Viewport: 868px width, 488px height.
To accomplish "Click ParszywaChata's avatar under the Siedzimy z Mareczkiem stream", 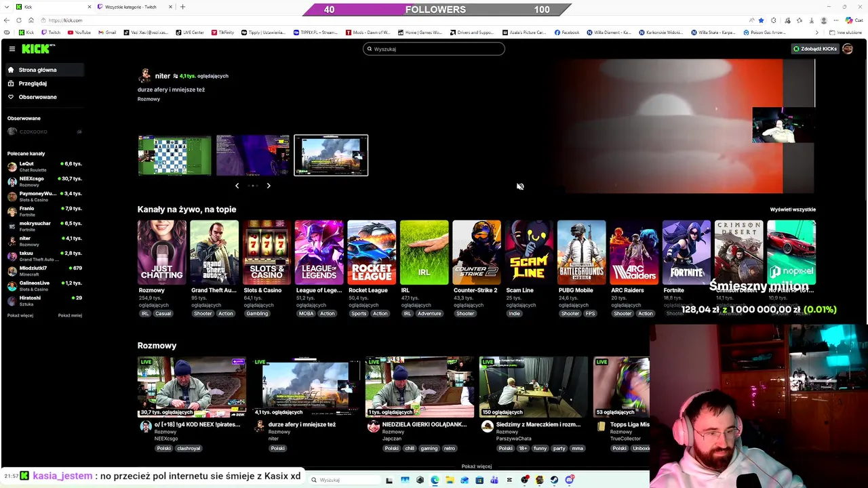I will pyautogui.click(x=488, y=426).
